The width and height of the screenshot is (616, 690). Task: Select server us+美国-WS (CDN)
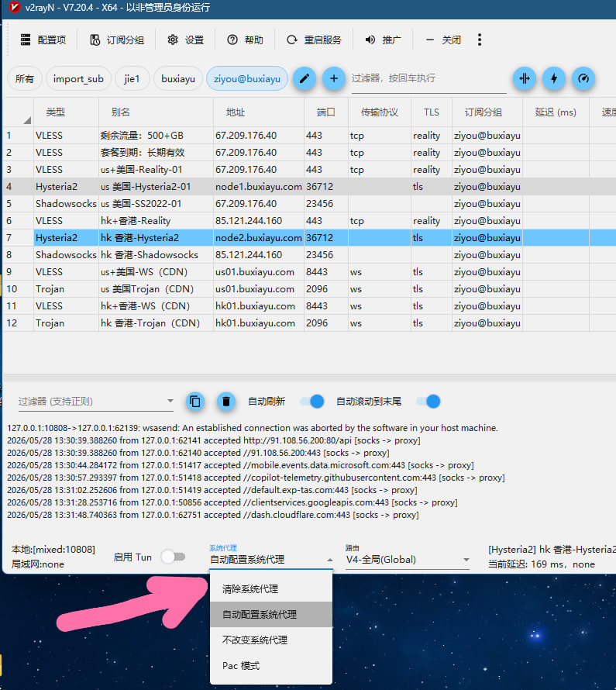pyautogui.click(x=309, y=272)
